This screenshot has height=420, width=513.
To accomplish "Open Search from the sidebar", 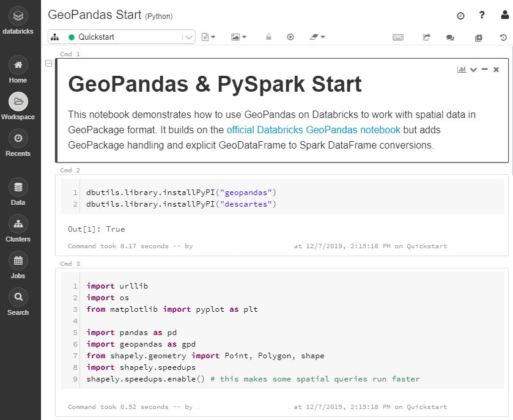I will 18,301.
